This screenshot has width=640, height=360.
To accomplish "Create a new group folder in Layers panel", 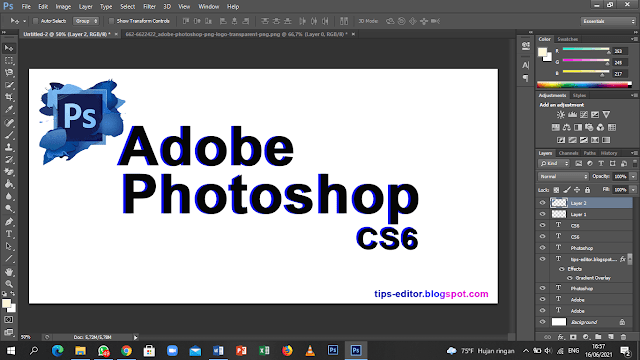I will pos(598,337).
